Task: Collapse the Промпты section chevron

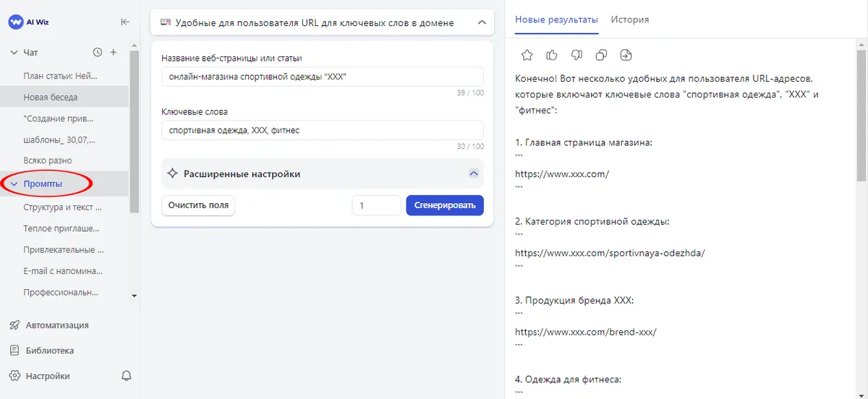Action: [14, 184]
